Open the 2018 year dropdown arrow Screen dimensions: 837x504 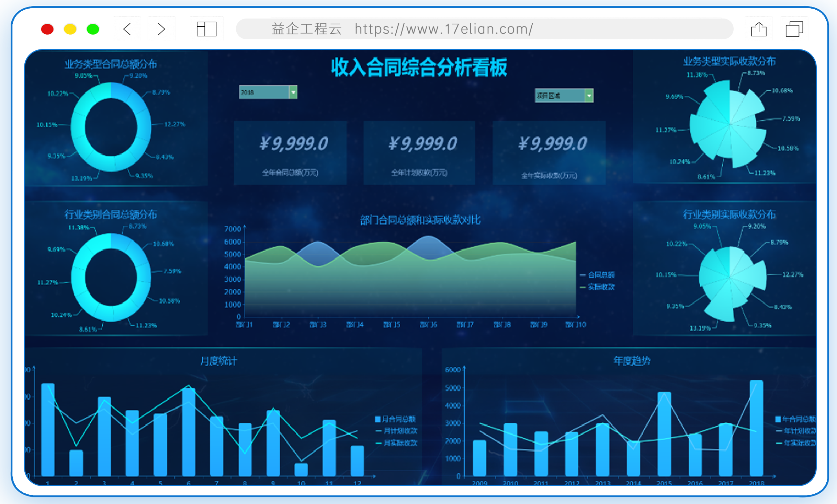(293, 92)
